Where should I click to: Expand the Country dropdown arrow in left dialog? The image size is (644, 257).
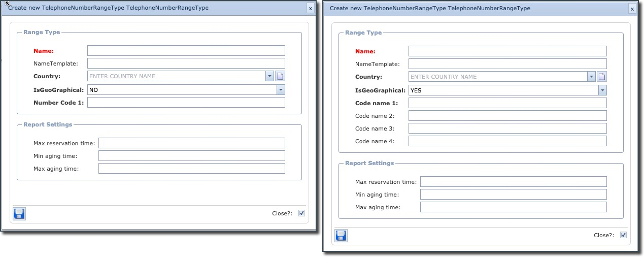pos(269,76)
